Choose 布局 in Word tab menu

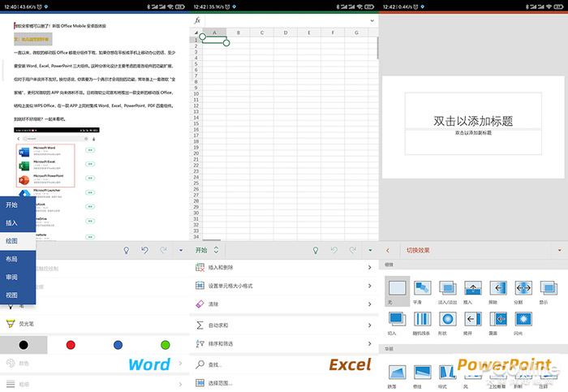(x=11, y=259)
